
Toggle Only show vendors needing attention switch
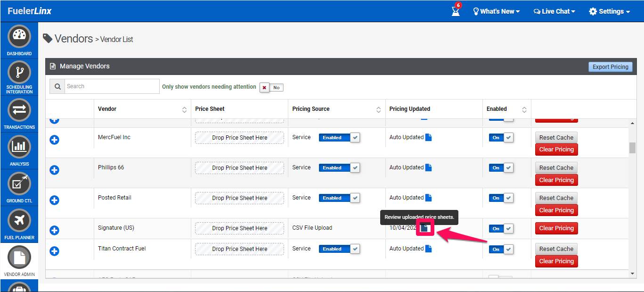pos(271,87)
